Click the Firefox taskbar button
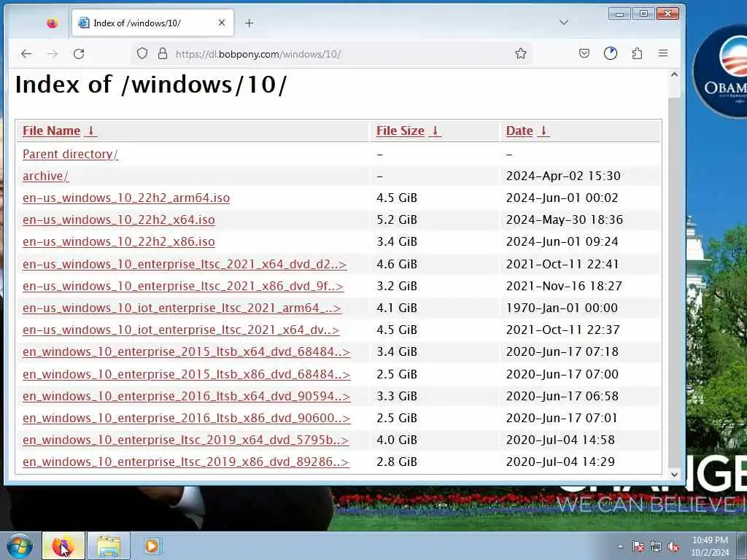Viewport: 747px width, 560px height. (x=63, y=545)
